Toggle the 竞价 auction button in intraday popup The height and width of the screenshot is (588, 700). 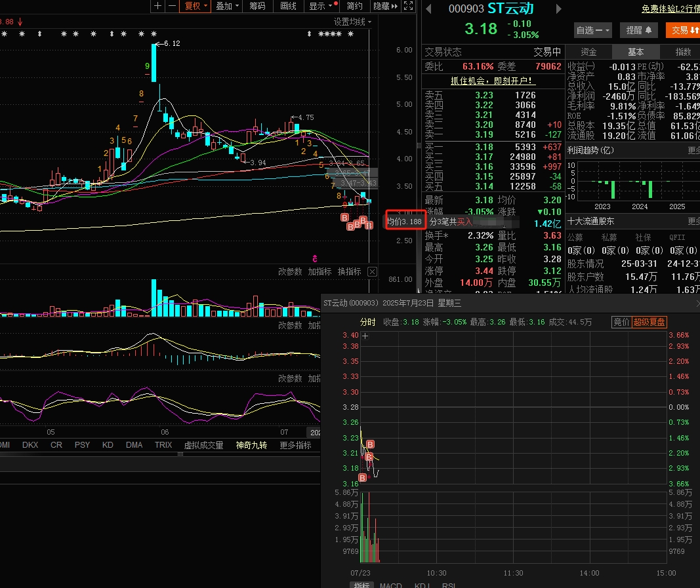[x=621, y=322]
